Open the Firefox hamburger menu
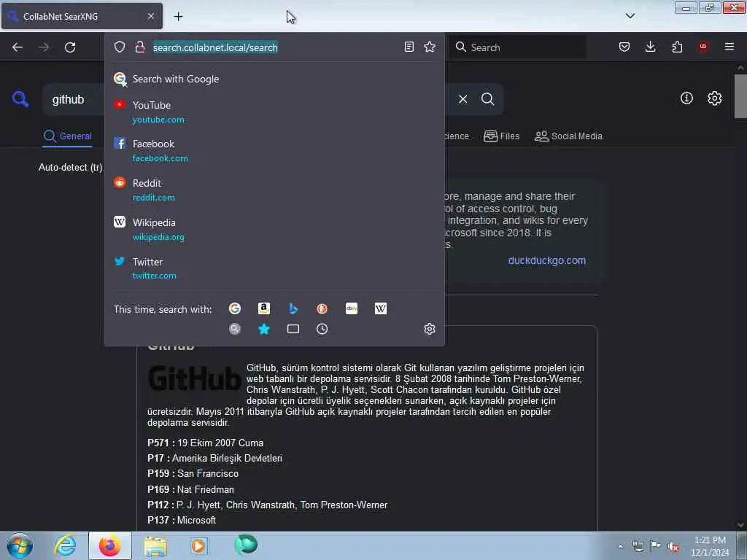Image resolution: width=747 pixels, height=560 pixels. coord(729,46)
